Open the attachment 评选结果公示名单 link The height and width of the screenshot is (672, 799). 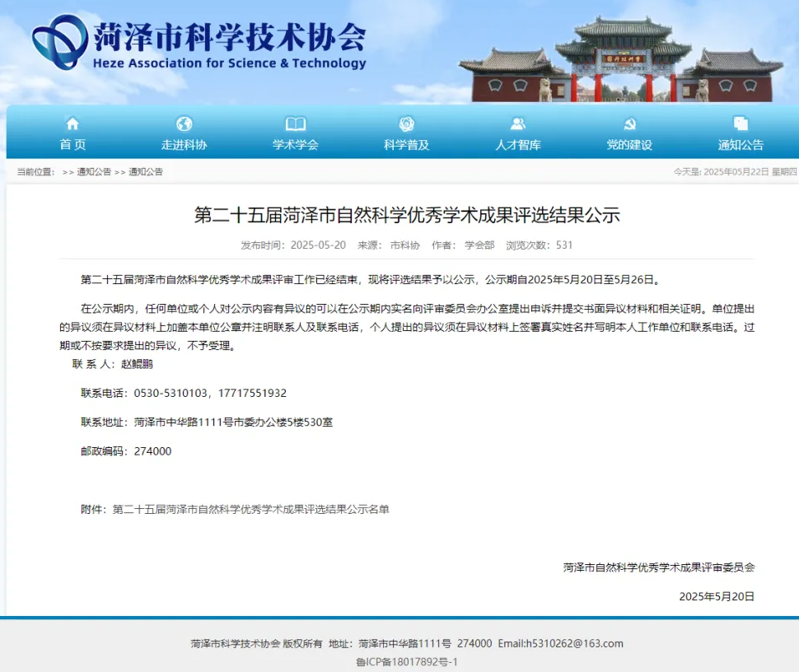pos(250,509)
